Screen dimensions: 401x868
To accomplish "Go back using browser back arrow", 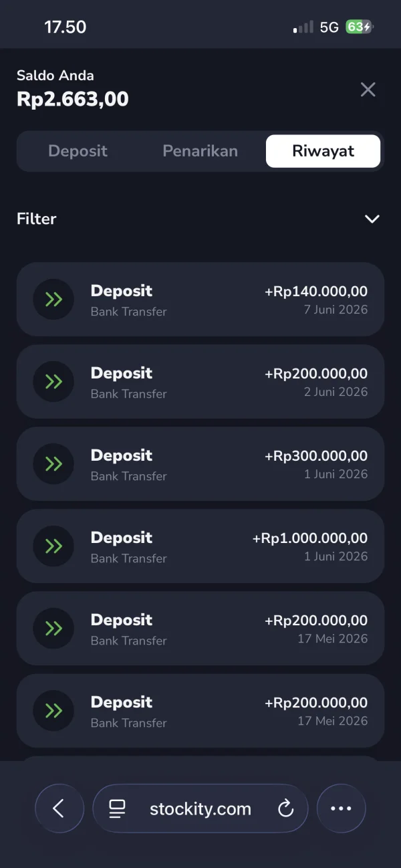I will (x=59, y=808).
